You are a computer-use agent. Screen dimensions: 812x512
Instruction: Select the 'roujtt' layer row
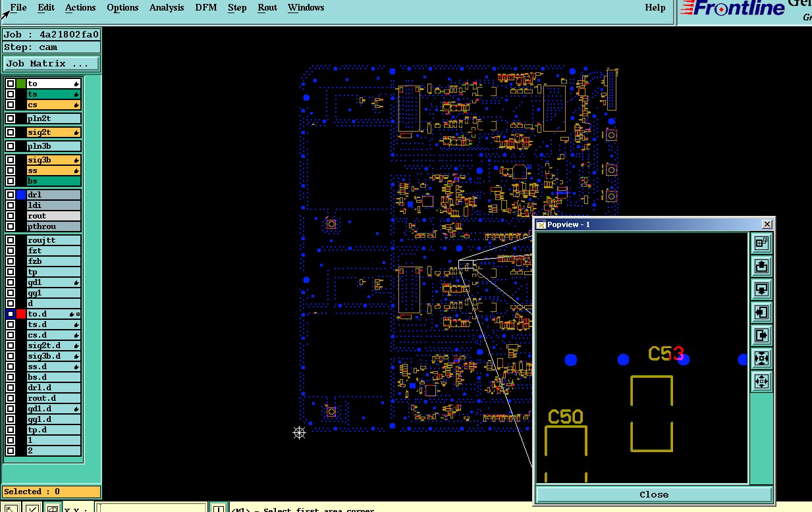point(54,240)
